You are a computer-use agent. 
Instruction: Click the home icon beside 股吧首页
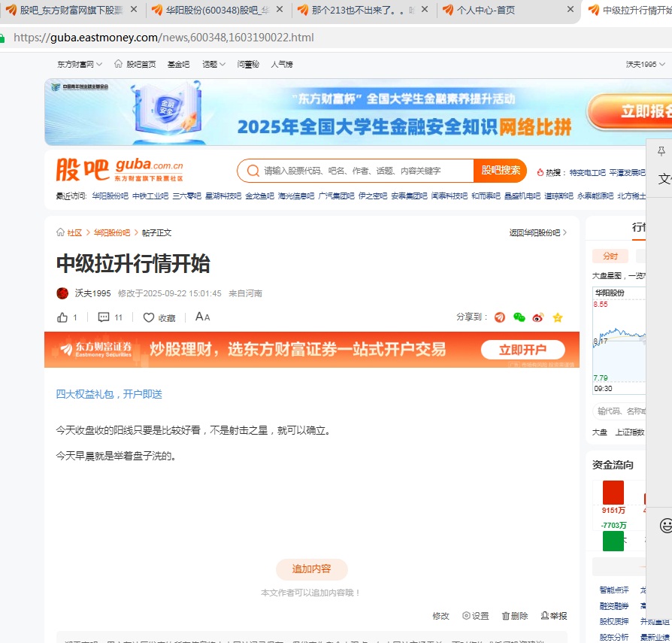click(x=118, y=64)
